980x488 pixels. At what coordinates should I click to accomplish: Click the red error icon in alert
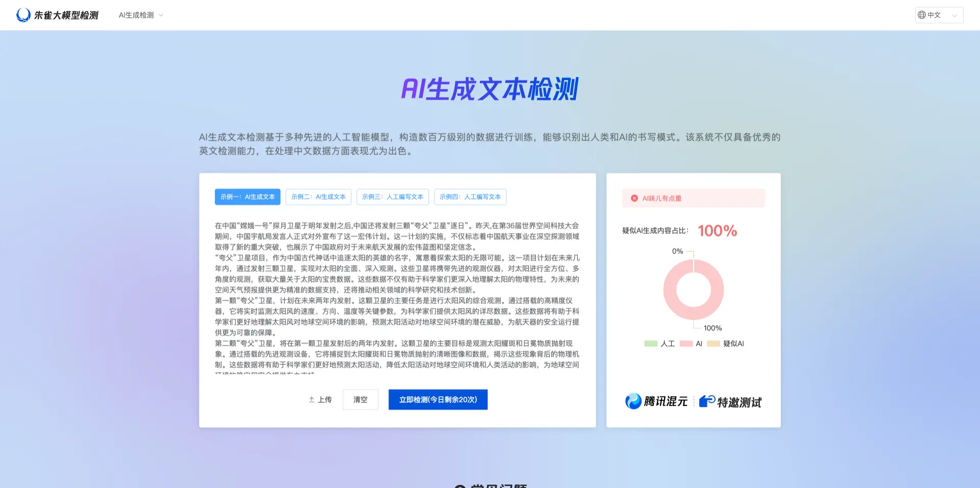[x=634, y=198]
